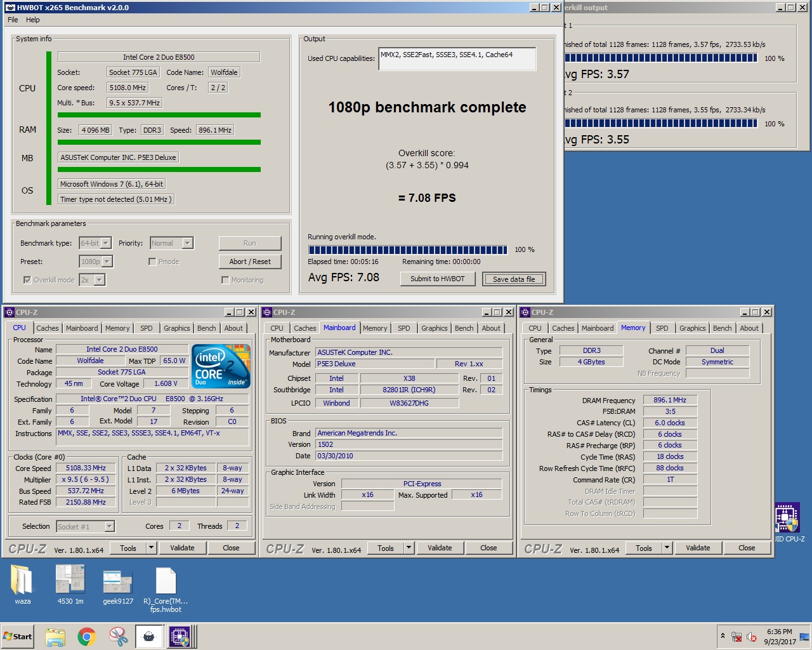Click the Timer type not detected field

click(x=115, y=199)
